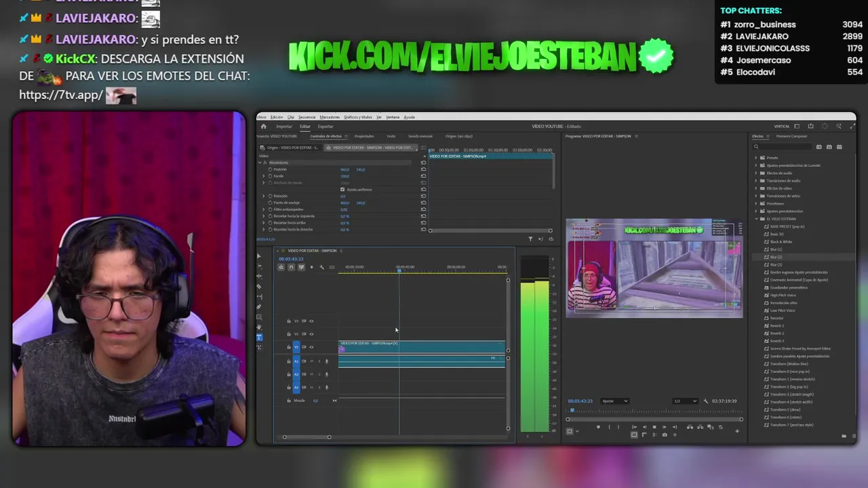Play the program monitor

click(x=654, y=427)
